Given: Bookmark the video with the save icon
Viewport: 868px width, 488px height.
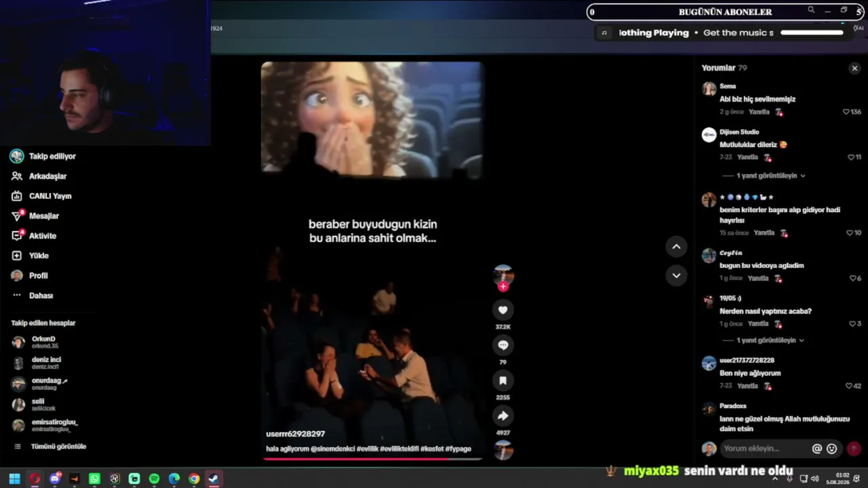Looking at the screenshot, I should pyautogui.click(x=502, y=380).
